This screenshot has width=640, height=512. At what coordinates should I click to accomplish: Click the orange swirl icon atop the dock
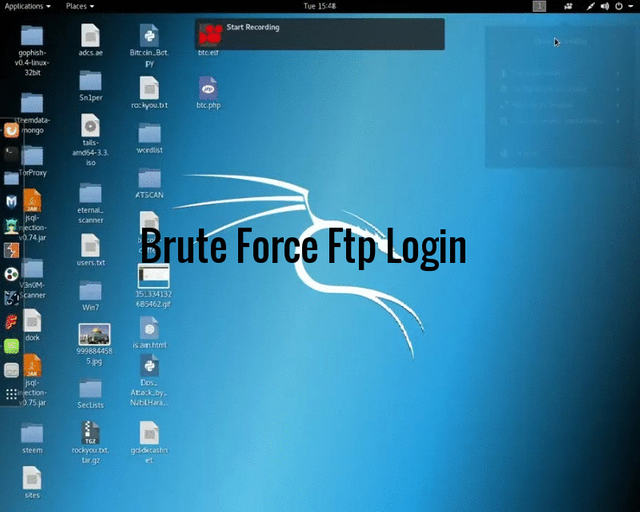pos(11,131)
